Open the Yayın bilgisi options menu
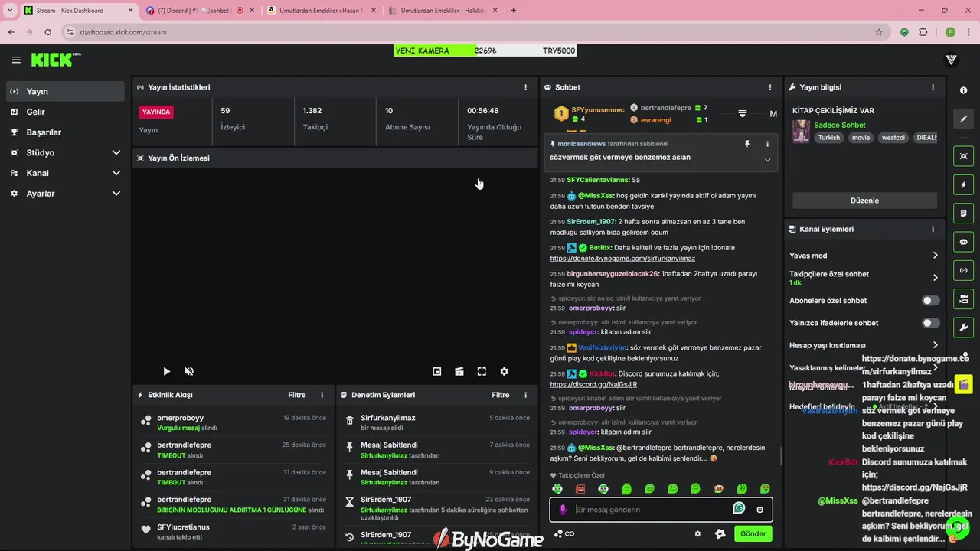 933,87
